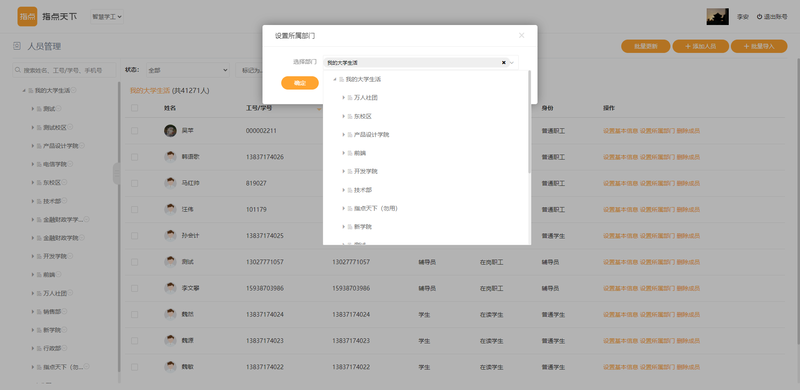This screenshot has width=800, height=390.
Task: Click the folder icon of 东校区 in the dropdown
Action: coord(350,116)
